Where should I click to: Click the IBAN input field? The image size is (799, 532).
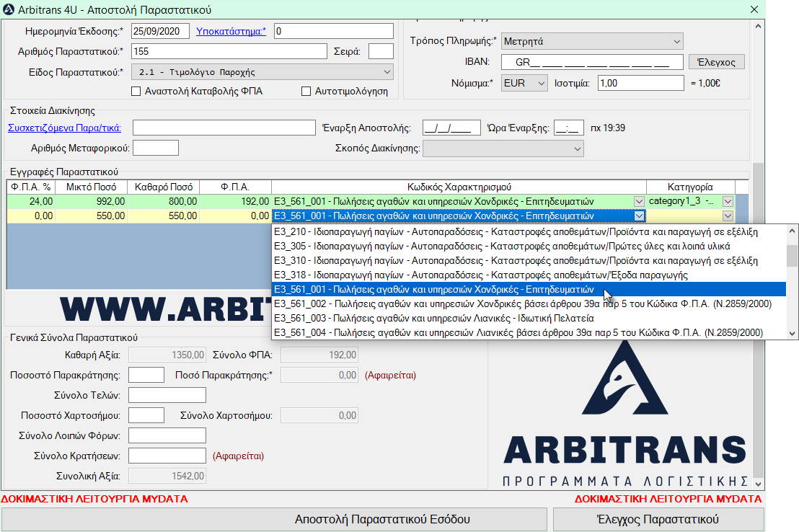(x=592, y=62)
